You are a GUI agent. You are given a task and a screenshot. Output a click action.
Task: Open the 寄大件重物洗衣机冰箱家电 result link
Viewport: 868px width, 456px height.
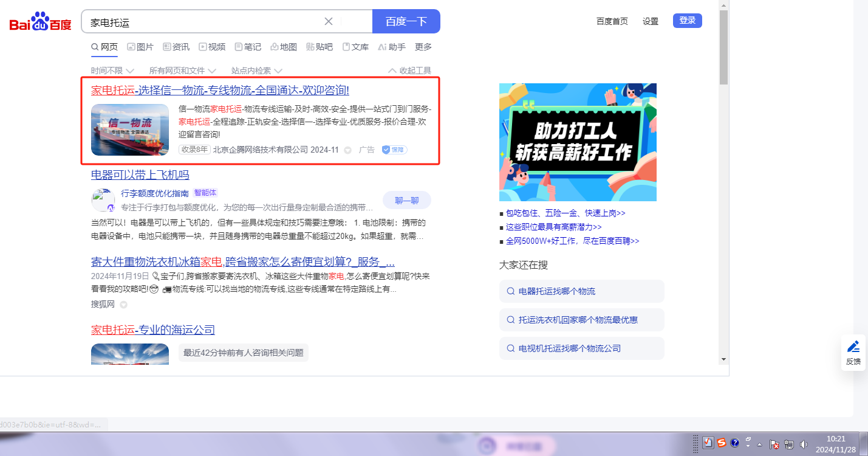click(243, 262)
